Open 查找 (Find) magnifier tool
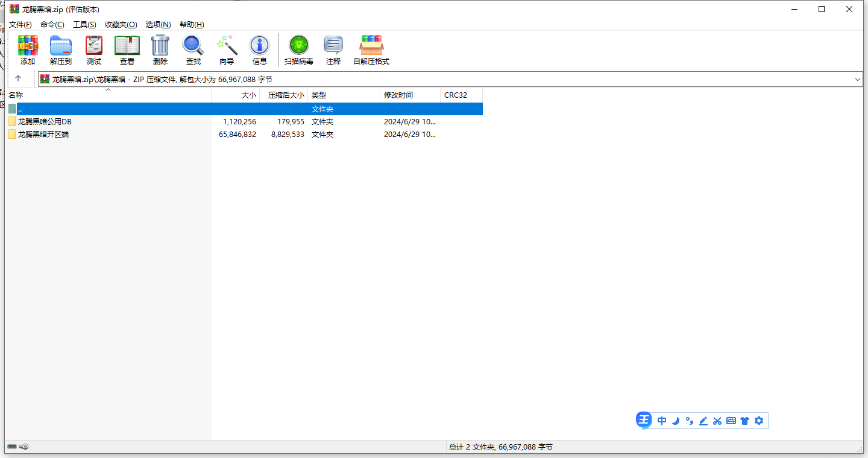Image resolution: width=868 pixels, height=458 pixels. (x=193, y=49)
